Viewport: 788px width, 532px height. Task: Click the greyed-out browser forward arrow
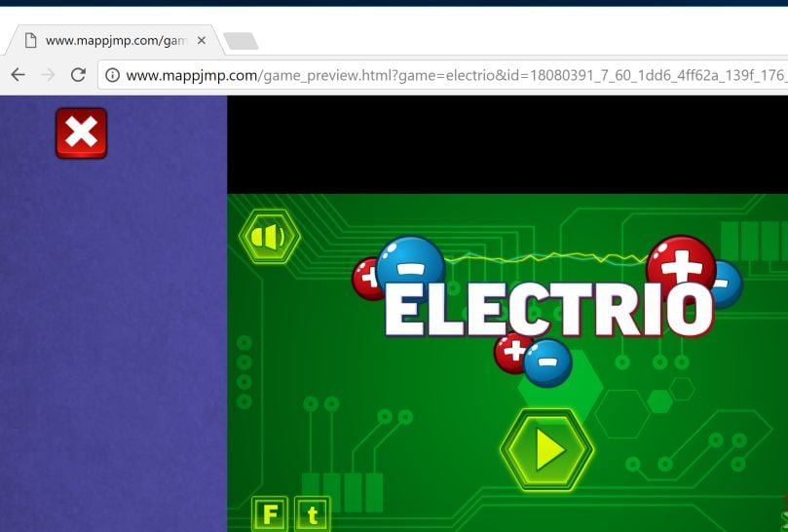(x=48, y=75)
